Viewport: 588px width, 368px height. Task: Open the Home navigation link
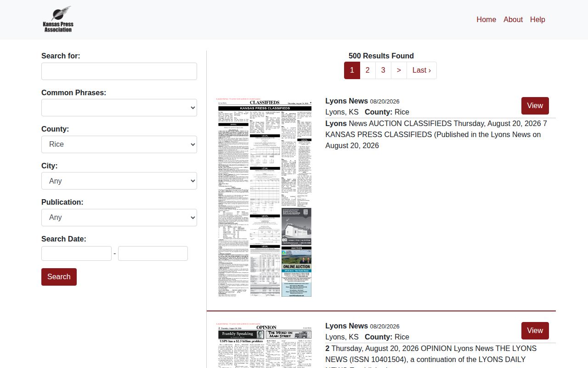pyautogui.click(x=486, y=19)
